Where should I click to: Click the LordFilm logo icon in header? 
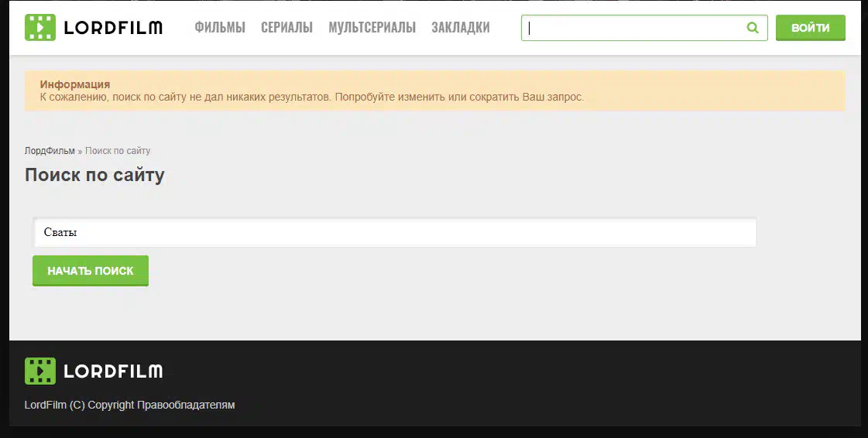[39, 28]
